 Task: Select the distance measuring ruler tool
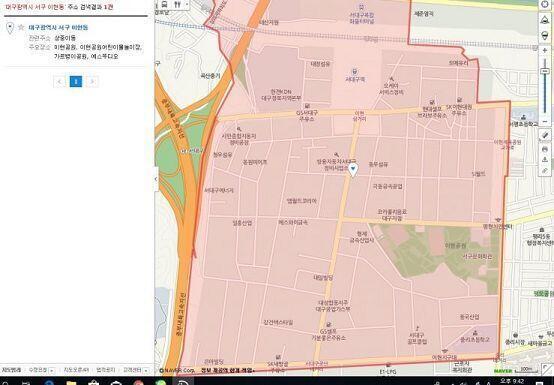pyautogui.click(x=545, y=135)
